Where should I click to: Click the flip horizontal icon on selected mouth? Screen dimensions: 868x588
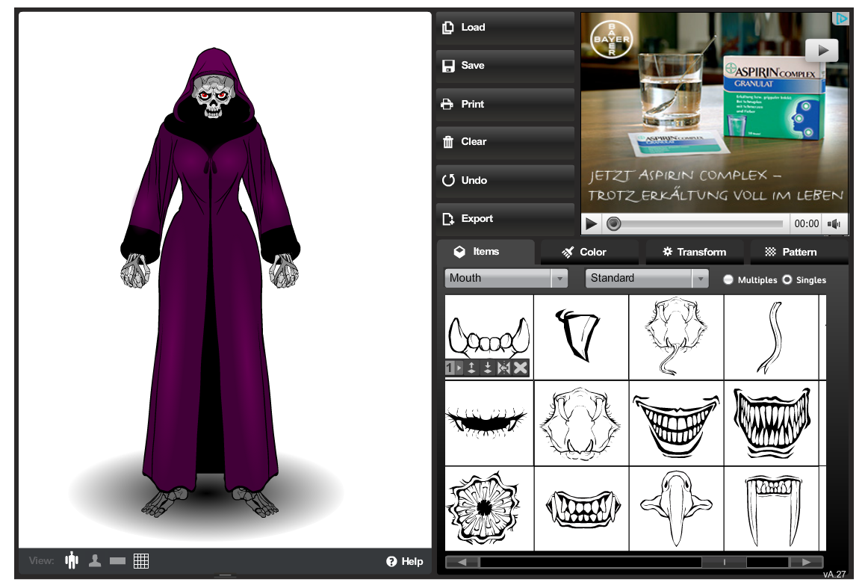point(503,368)
